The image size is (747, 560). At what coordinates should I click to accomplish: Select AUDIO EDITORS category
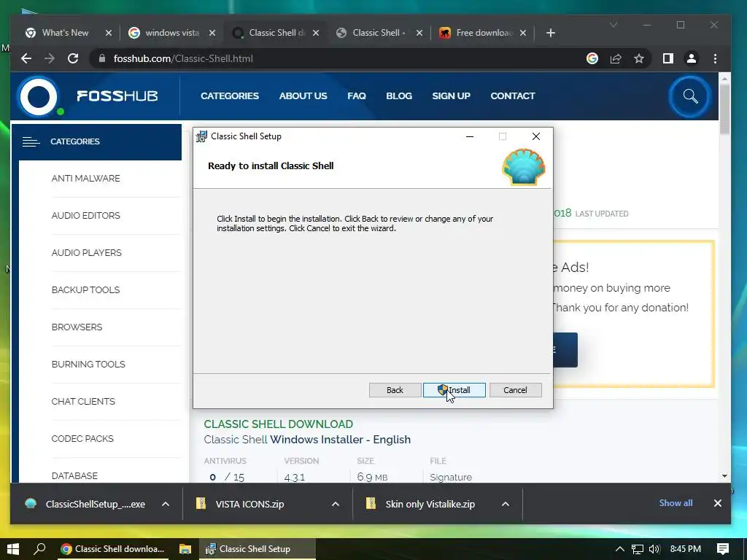coord(86,215)
